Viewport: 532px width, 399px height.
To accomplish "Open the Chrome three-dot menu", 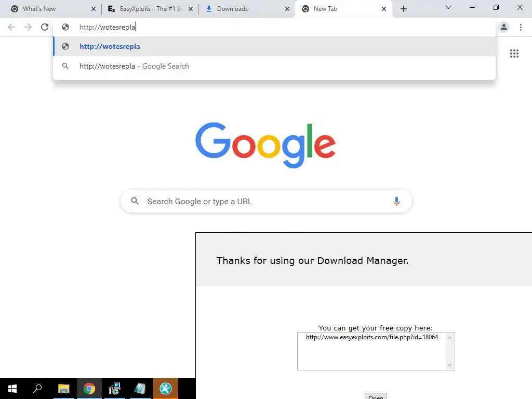I will 521,27.
